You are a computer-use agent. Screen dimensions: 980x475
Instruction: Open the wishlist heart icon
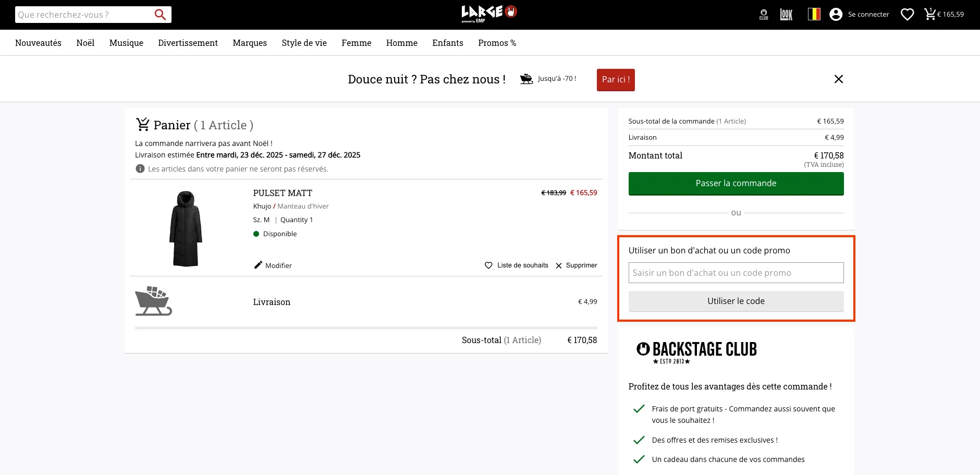(908, 14)
